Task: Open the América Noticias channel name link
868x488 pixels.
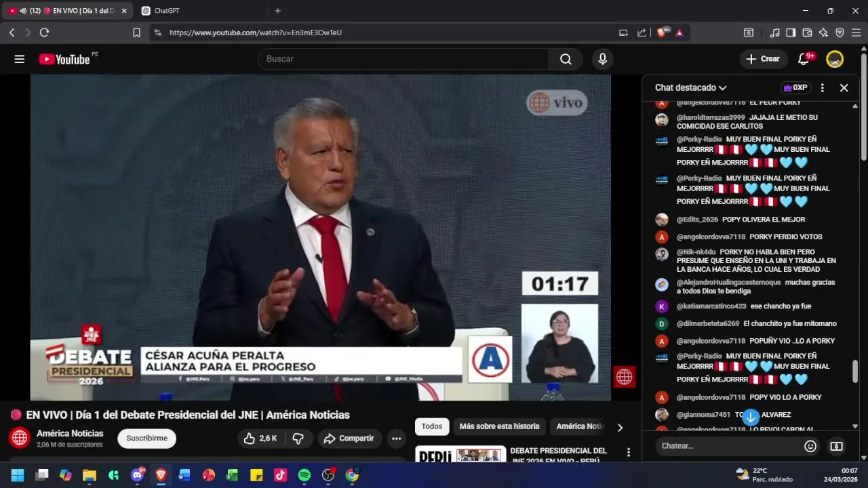Action: 70,434
